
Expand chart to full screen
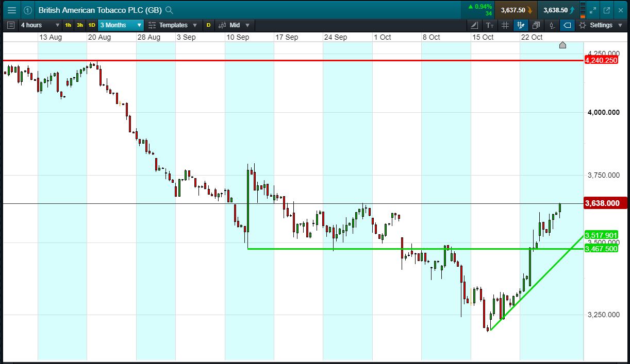pos(593,10)
